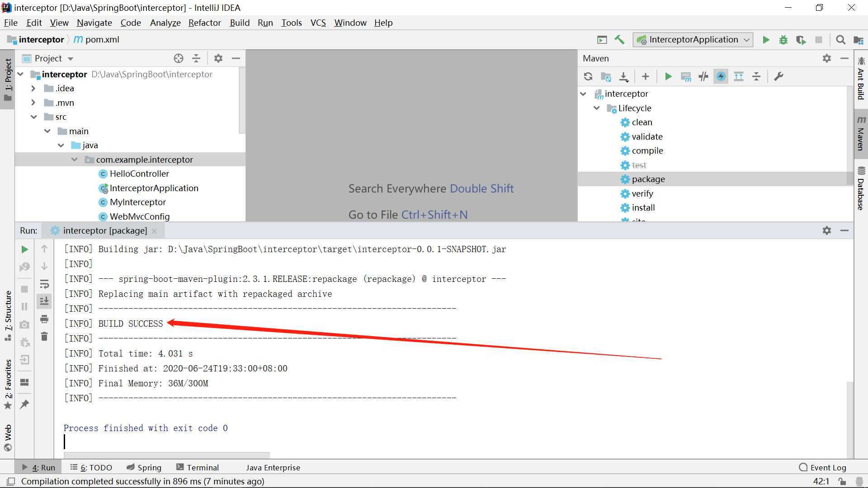Screen dimensions: 868x488
Task: Open the Structure side tab
Action: coord(8,315)
